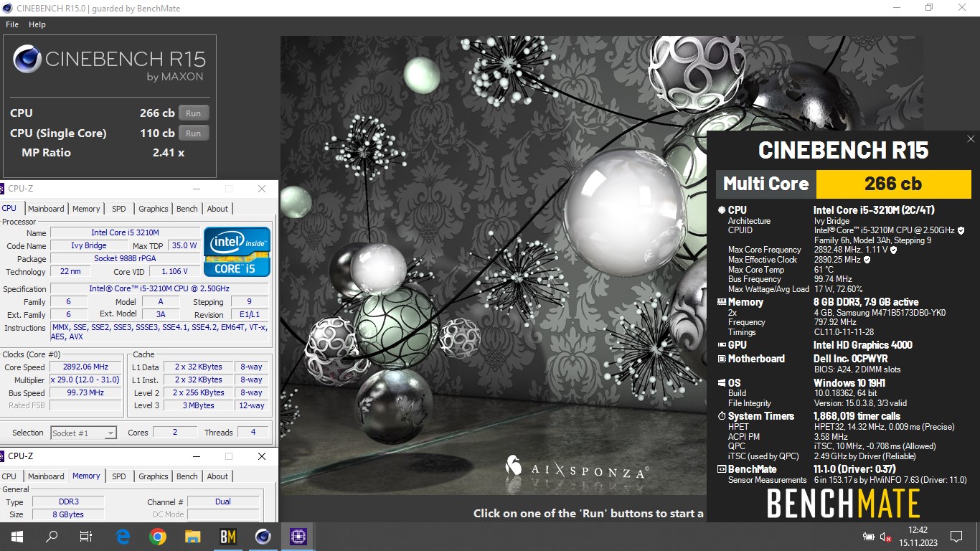Open Graphics tab in lower CPU-Z window
Viewport: 980px width, 551px height.
click(x=154, y=476)
